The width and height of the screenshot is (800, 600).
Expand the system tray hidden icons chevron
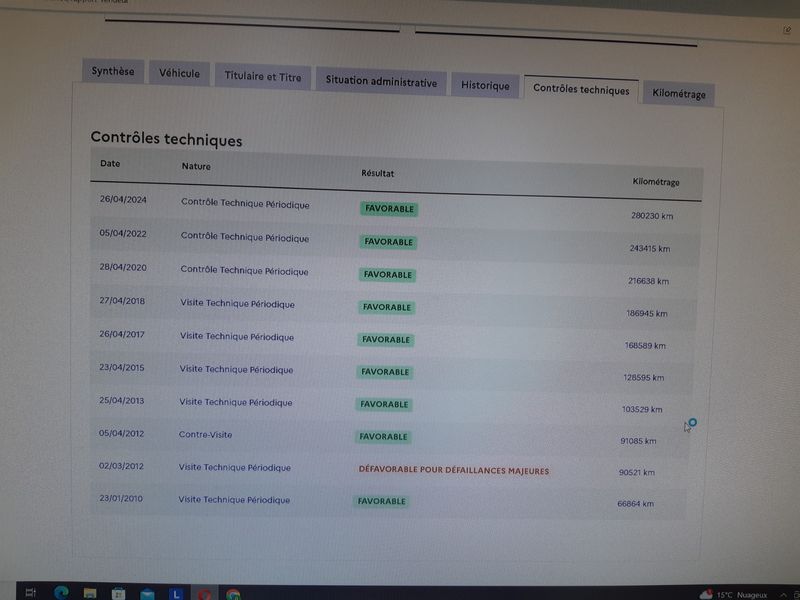click(x=784, y=595)
